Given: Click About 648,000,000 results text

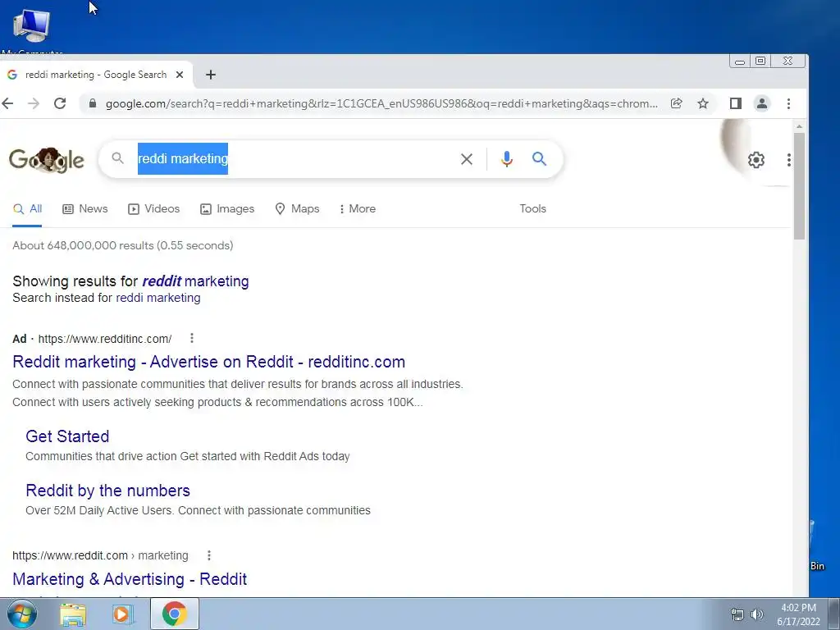Looking at the screenshot, I should [123, 245].
